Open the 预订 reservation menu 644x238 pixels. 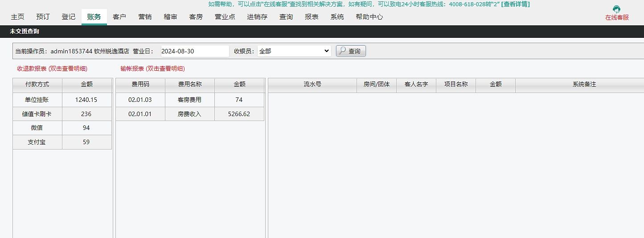tap(43, 17)
